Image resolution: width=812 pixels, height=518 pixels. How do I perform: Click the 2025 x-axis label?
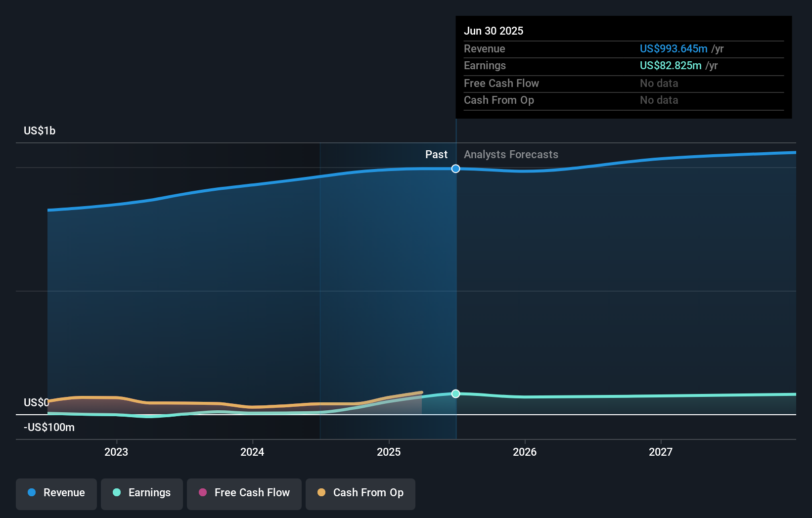[x=389, y=452]
